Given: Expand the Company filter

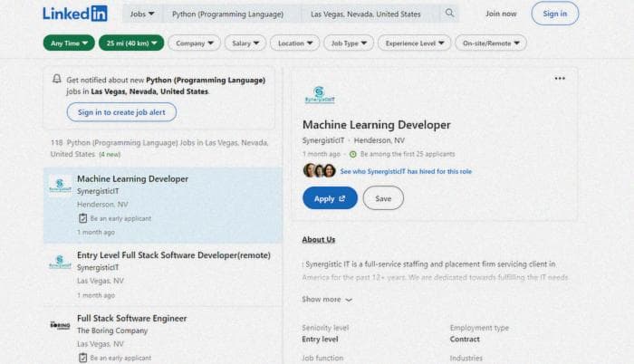Looking at the screenshot, I should click(195, 43).
